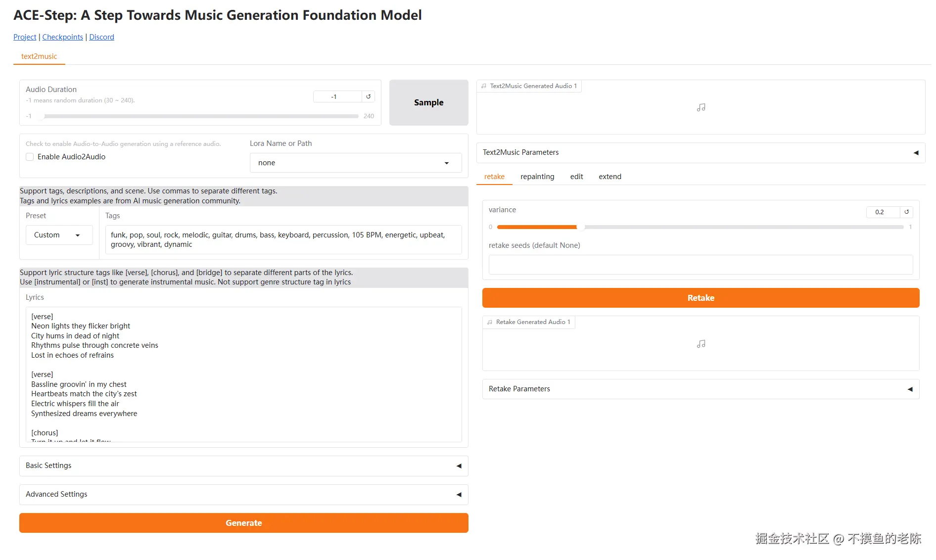Open the Checkpoints link
Image resolution: width=936 pixels, height=560 pixels.
click(x=63, y=37)
